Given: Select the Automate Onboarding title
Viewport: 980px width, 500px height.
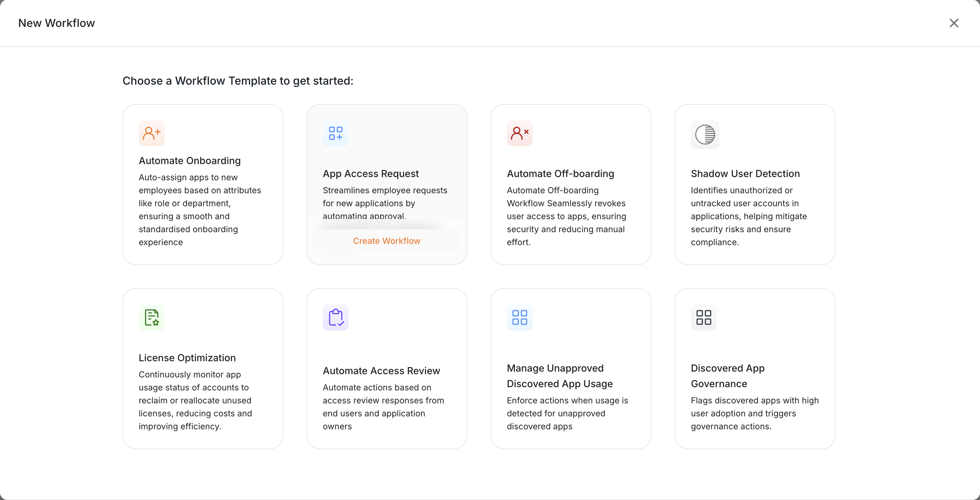Looking at the screenshot, I should pyautogui.click(x=190, y=161).
